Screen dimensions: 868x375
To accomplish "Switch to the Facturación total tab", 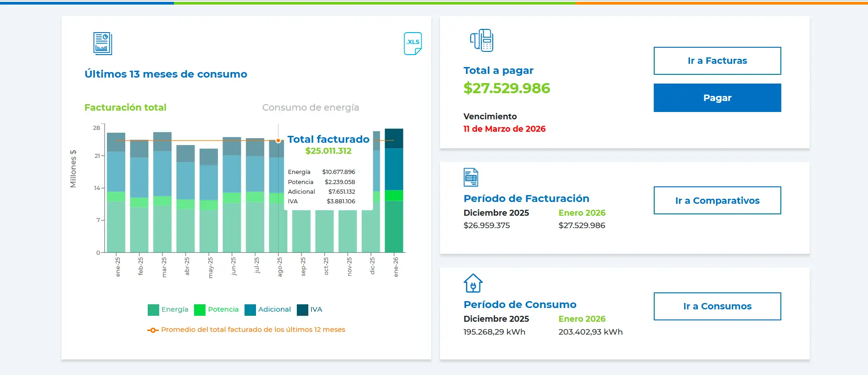I will [125, 107].
